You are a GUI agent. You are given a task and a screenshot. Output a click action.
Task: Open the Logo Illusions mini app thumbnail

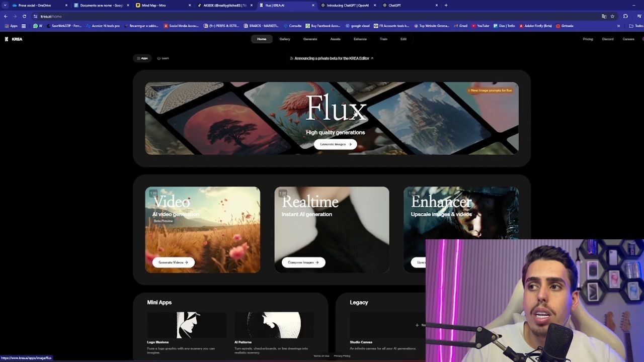point(187,325)
